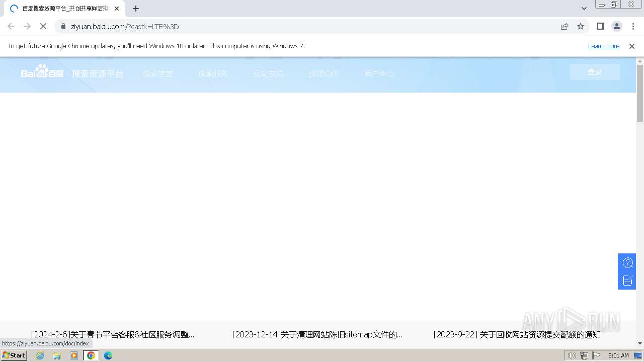The height and width of the screenshot is (362, 644).
Task: Open the 2024-2-6 春节平台客服 notice
Action: pos(113,334)
